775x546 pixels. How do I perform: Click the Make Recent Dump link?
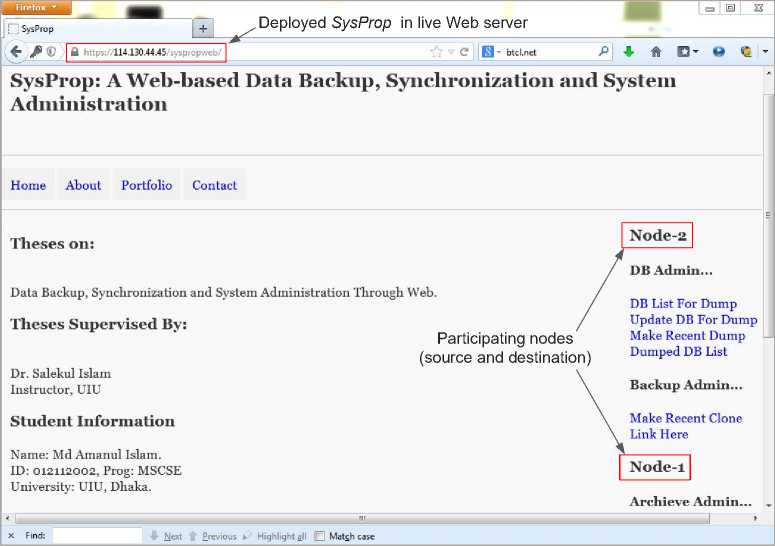(687, 336)
